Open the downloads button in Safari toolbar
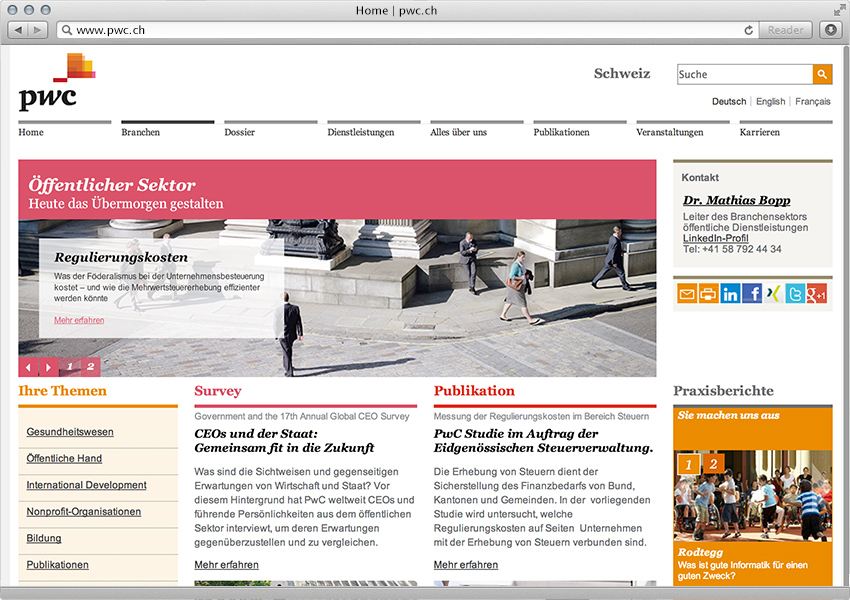The height and width of the screenshot is (600, 850). point(830,30)
